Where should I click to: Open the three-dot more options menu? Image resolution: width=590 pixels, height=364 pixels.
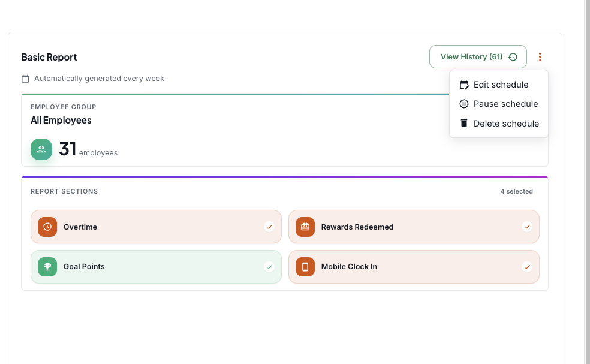click(540, 57)
